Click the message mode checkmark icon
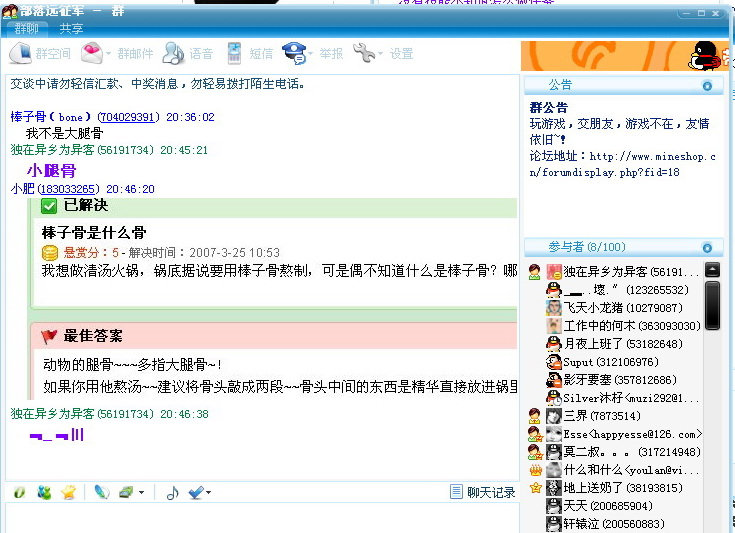 click(x=196, y=492)
